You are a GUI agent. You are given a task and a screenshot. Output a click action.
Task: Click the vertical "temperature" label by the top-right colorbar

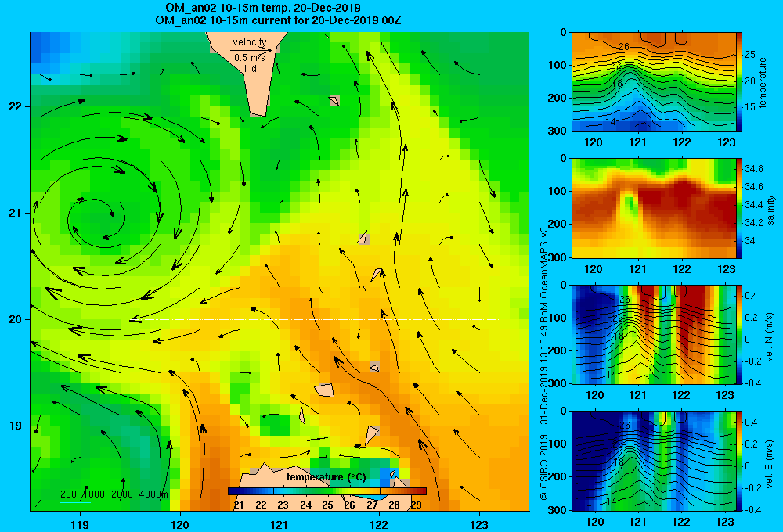point(763,82)
